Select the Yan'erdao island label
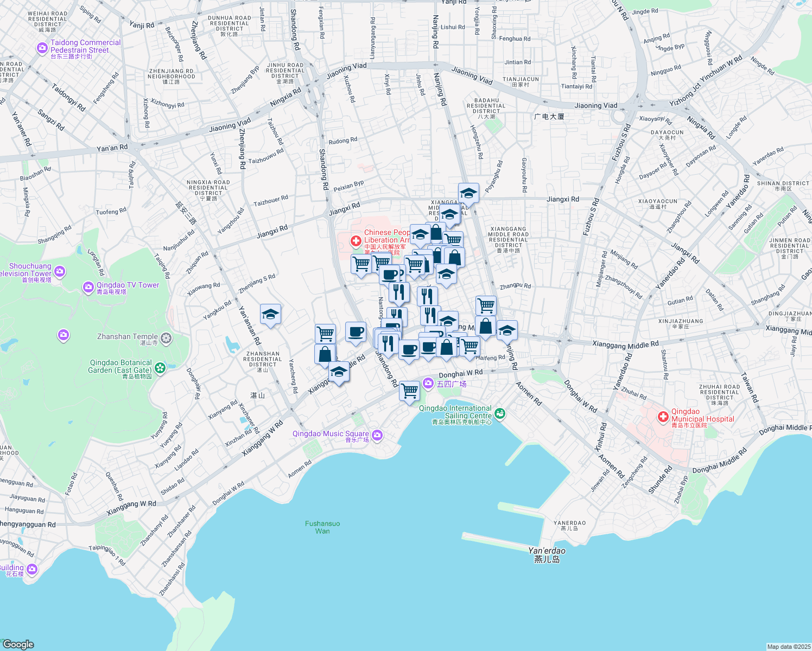 547,554
